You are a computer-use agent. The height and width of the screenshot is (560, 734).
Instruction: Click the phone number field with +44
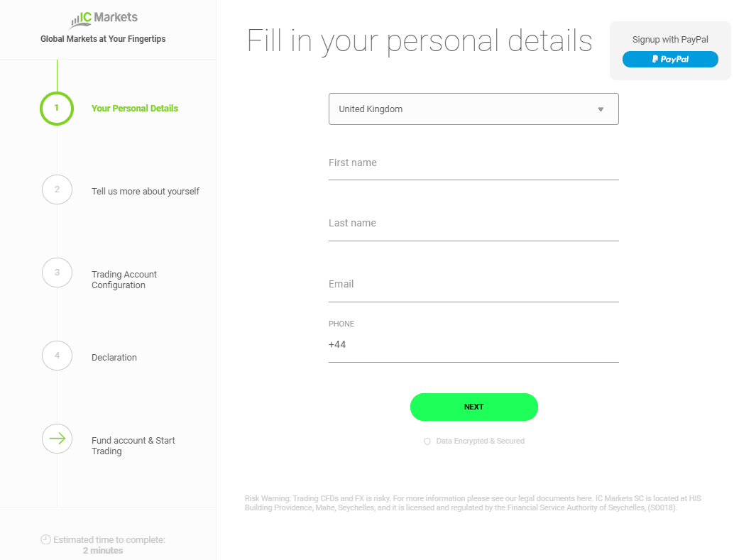pyautogui.click(x=473, y=344)
